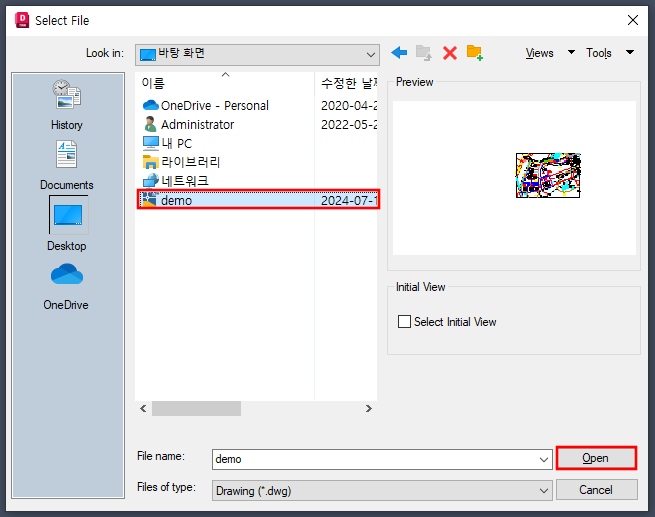Click the Up one level folder icon
The image size is (655, 517).
424,53
